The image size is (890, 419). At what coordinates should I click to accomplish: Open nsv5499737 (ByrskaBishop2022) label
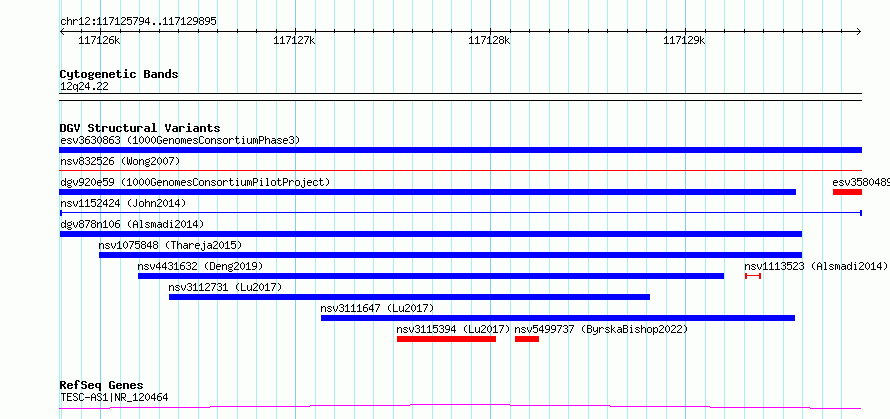[601, 329]
